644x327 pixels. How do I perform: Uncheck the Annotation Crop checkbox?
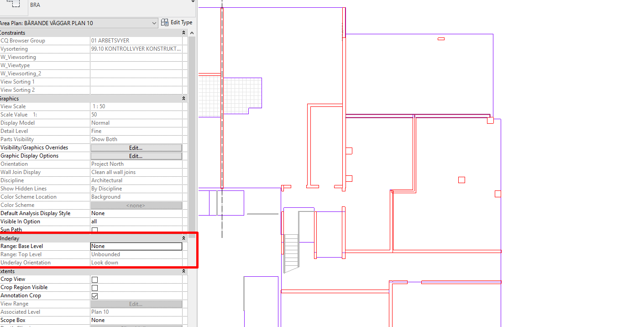94,295
